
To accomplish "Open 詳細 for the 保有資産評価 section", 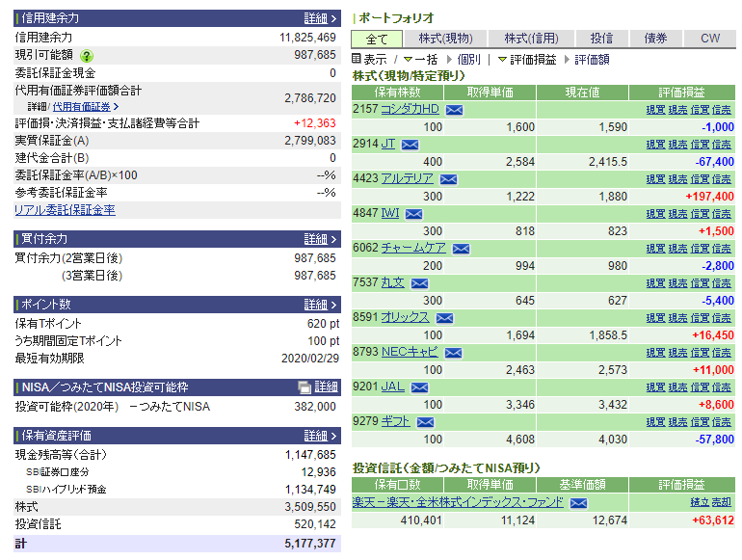I will pos(320,436).
